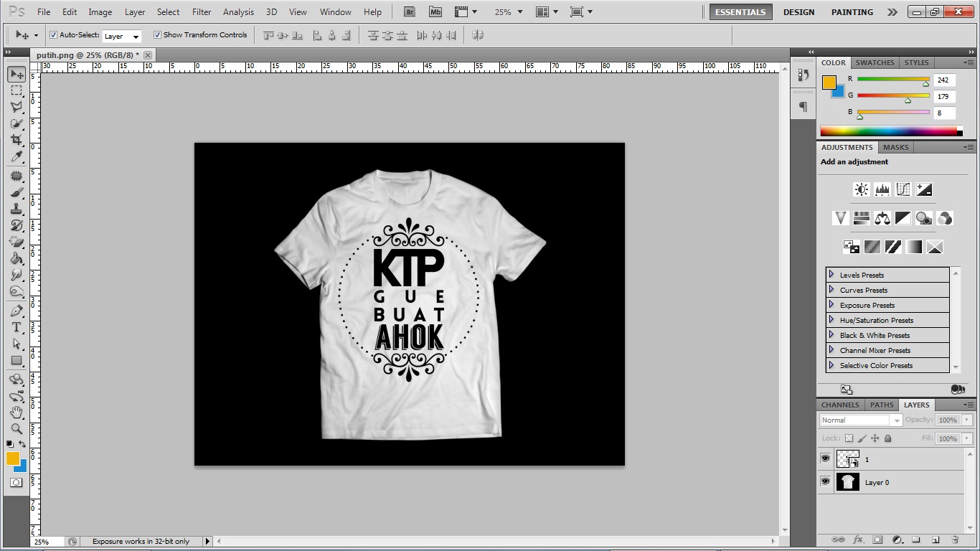
Task: Select the Polygonal Lasso tool
Action: tap(17, 107)
